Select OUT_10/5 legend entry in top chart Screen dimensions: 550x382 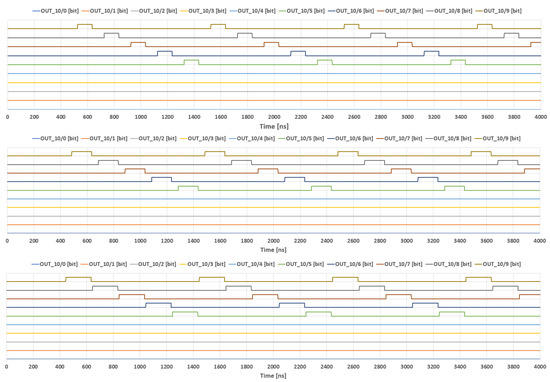[x=301, y=11]
